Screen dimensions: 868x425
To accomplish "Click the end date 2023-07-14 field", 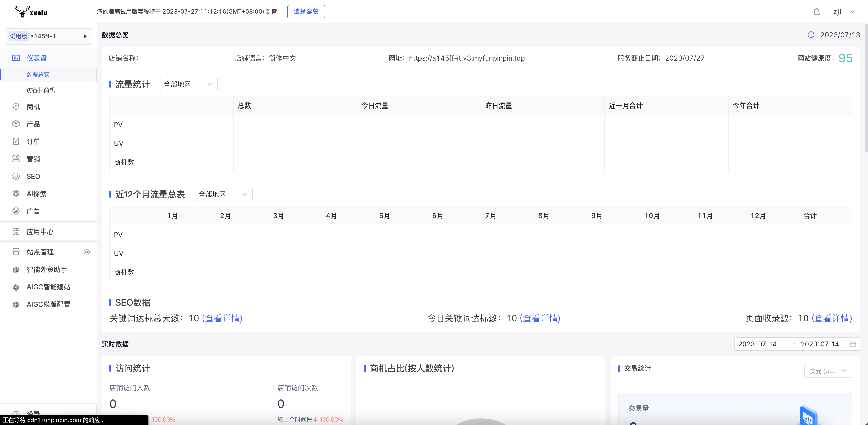I will (820, 344).
